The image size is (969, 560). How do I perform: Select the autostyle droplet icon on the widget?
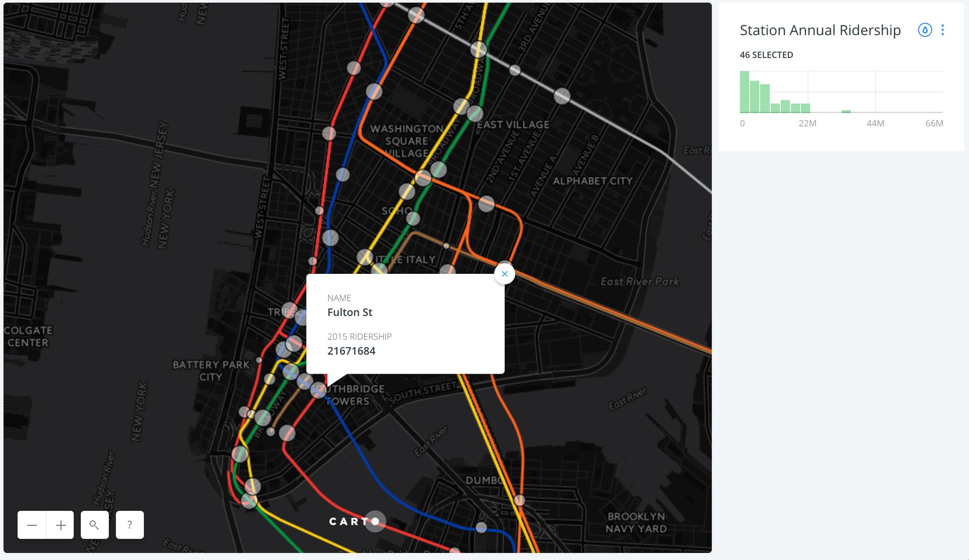point(925,30)
